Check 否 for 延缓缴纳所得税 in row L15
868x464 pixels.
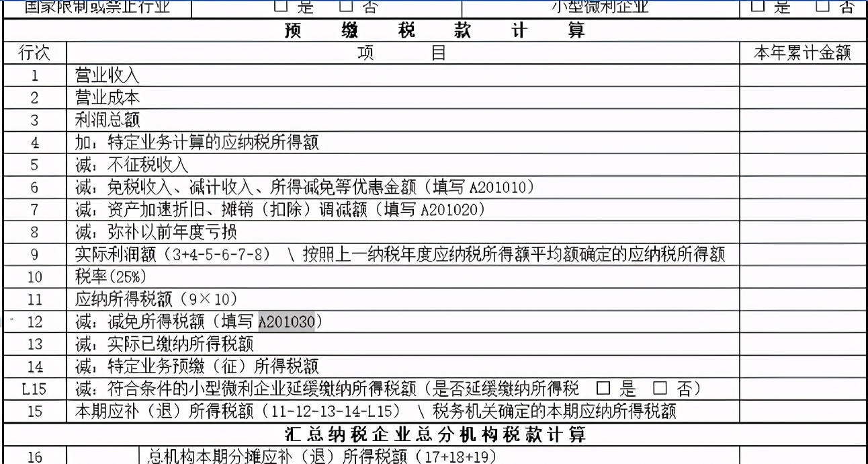click(x=659, y=389)
